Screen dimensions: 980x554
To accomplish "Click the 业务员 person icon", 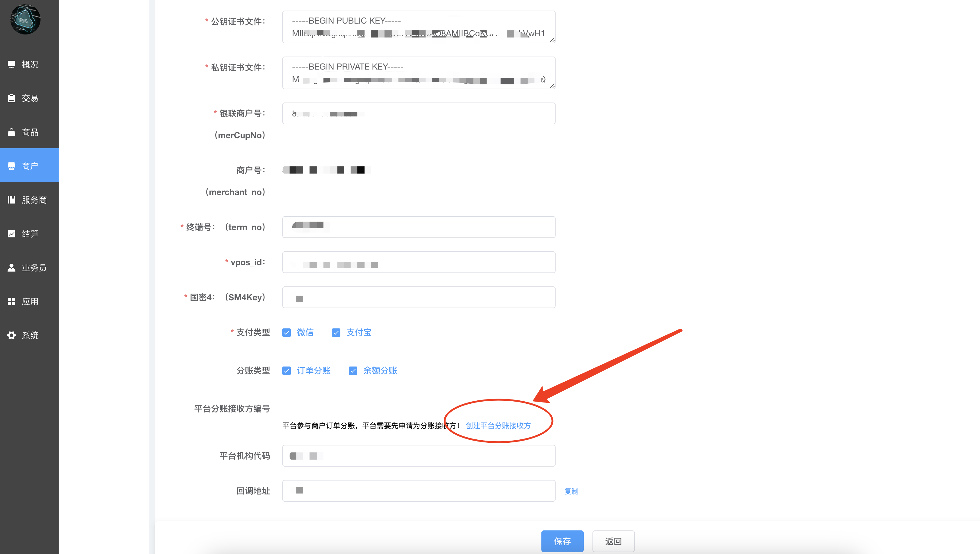I will coord(11,268).
